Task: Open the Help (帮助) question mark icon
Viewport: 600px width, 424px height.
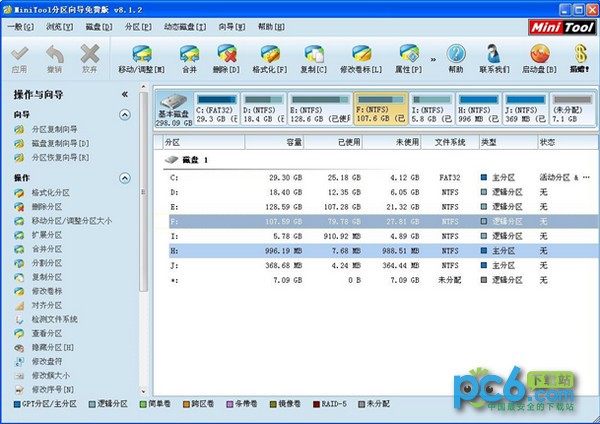Action: [x=456, y=54]
